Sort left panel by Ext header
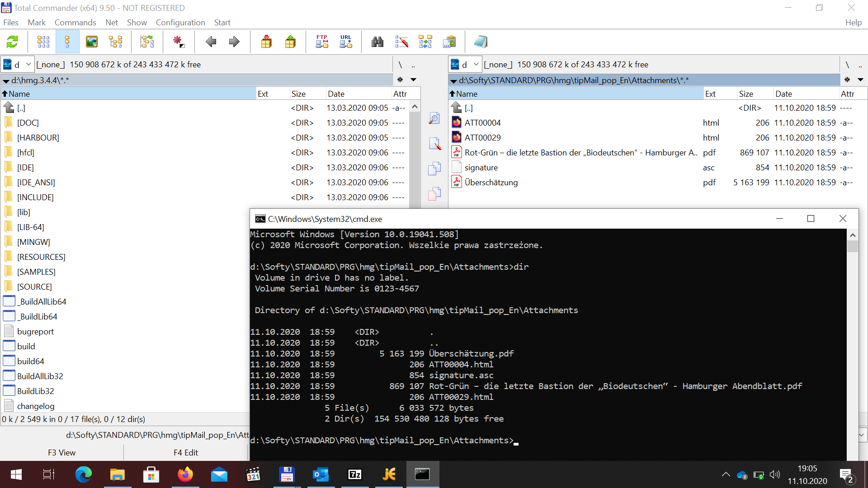This screenshot has height=488, width=868. pos(273,94)
